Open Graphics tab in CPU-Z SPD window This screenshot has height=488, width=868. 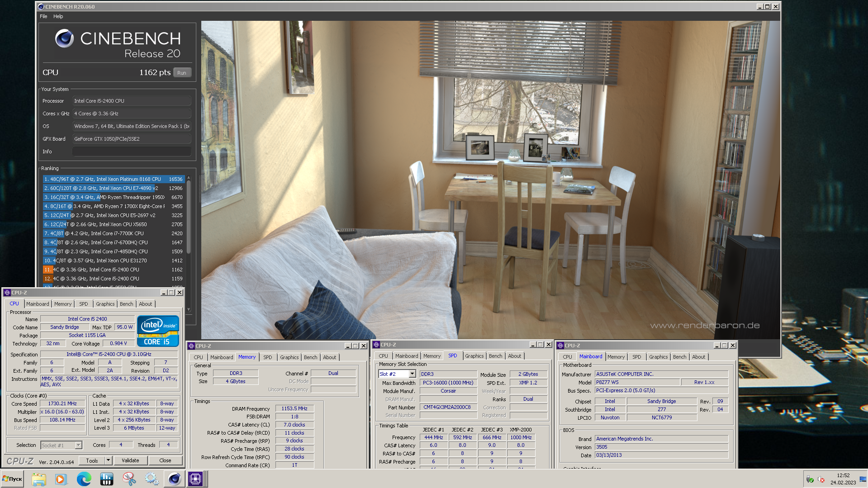coord(474,356)
